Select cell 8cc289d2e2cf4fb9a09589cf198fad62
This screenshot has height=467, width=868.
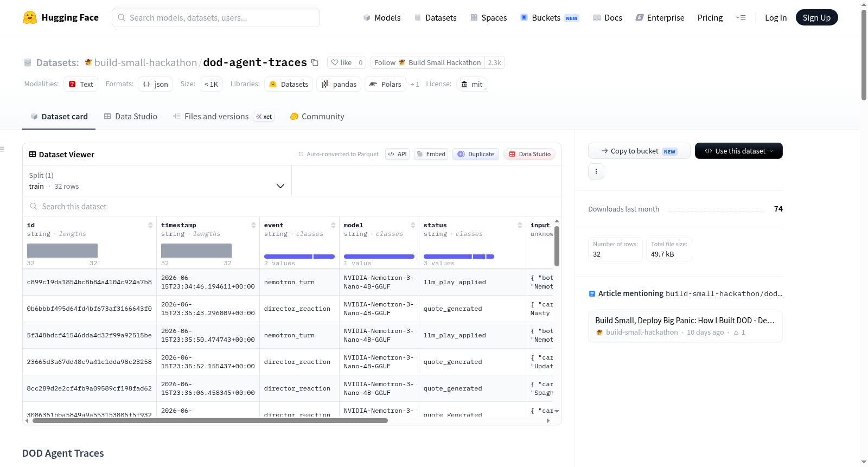(90, 388)
